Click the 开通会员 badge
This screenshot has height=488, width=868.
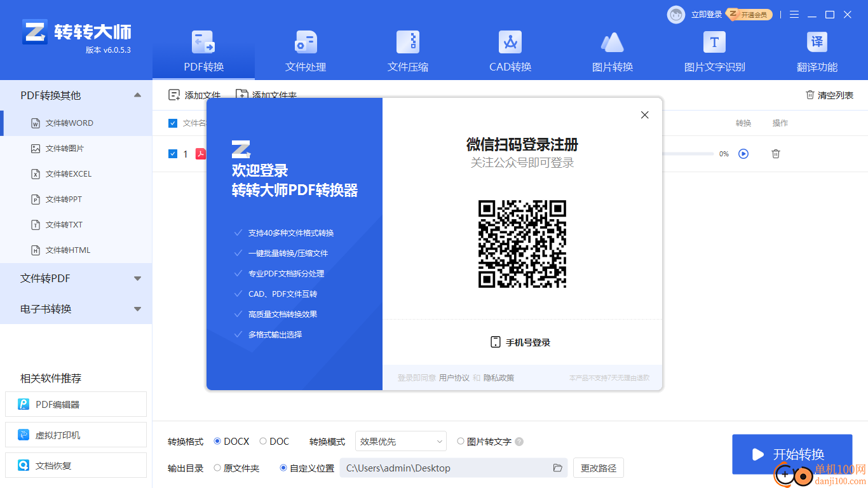750,14
